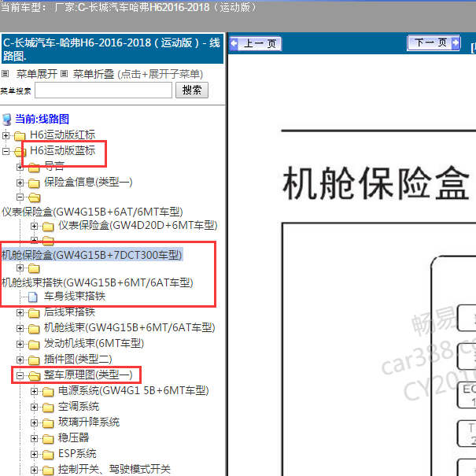Click the 机舱线束(GW4G15B+6MT/6AT车型) folder icon
Image resolution: width=476 pixels, height=476 pixels.
tap(34, 329)
